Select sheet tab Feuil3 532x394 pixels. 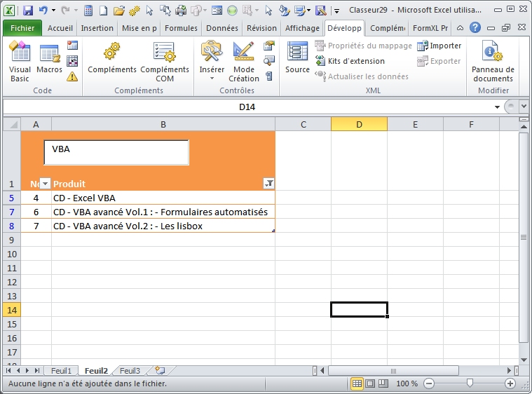(x=130, y=371)
